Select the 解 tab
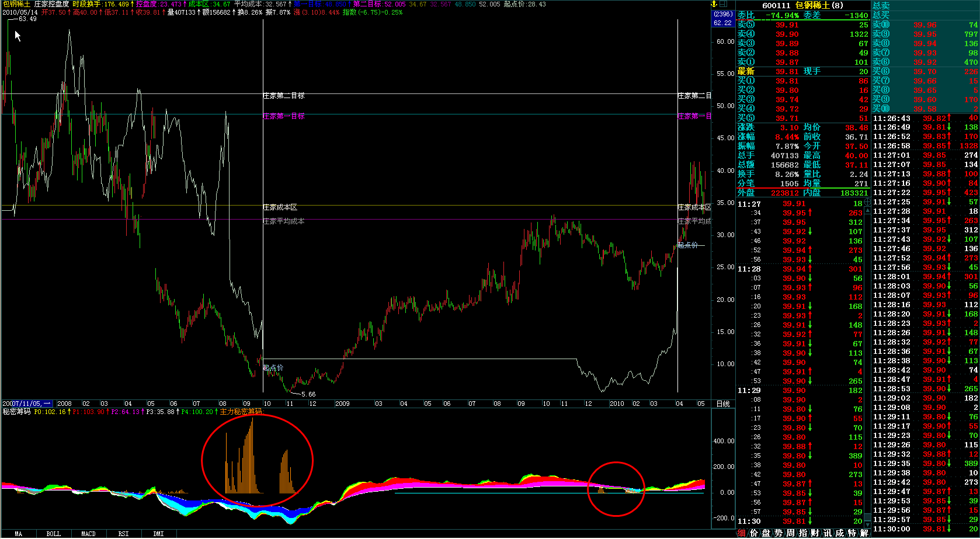Screen dimensions: 980x539 coord(864,533)
